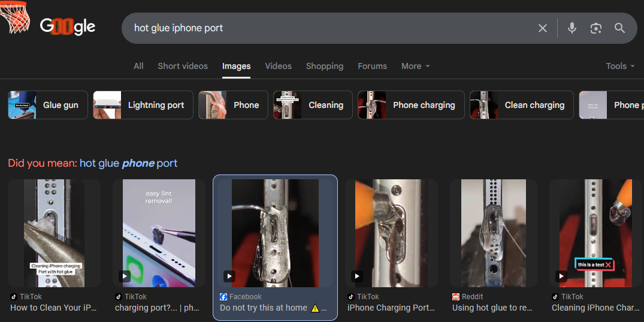This screenshot has height=322, width=644.
Task: Select the Phone filter chip
Action: (x=233, y=105)
